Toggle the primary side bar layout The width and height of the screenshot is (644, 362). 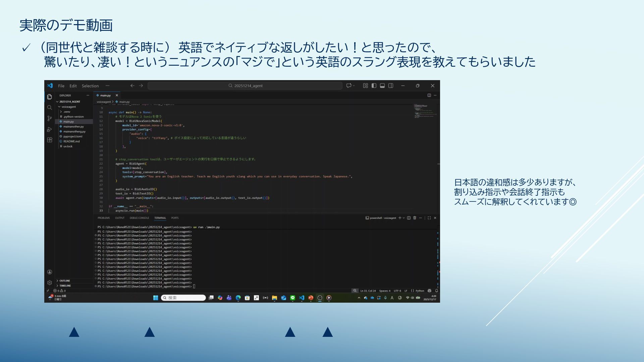(374, 86)
